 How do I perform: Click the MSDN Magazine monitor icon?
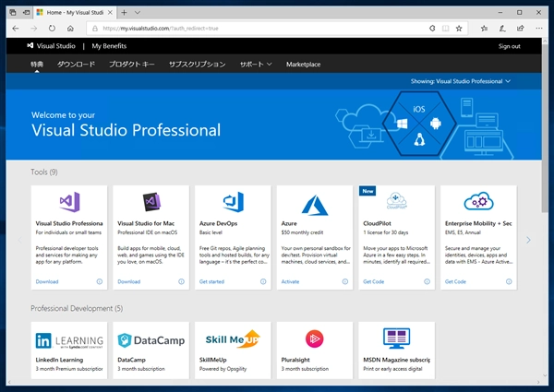click(x=396, y=338)
